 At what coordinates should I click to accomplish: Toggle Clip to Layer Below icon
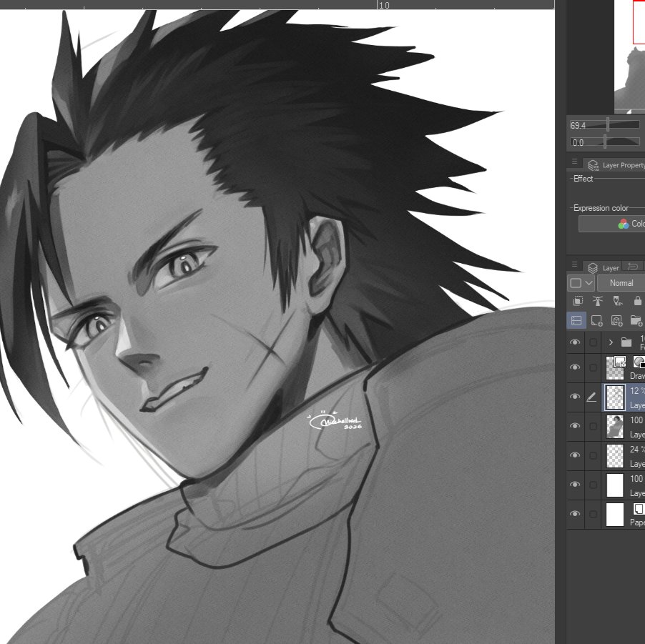(578, 301)
